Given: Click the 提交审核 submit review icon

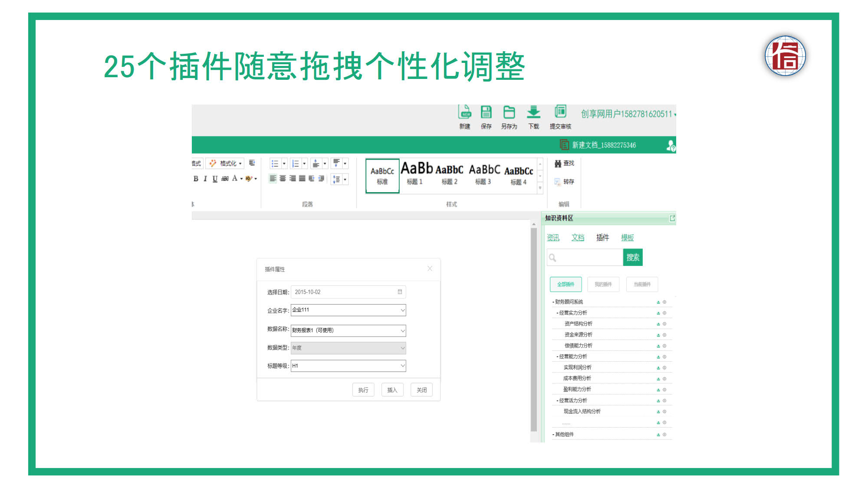Looking at the screenshot, I should (560, 112).
